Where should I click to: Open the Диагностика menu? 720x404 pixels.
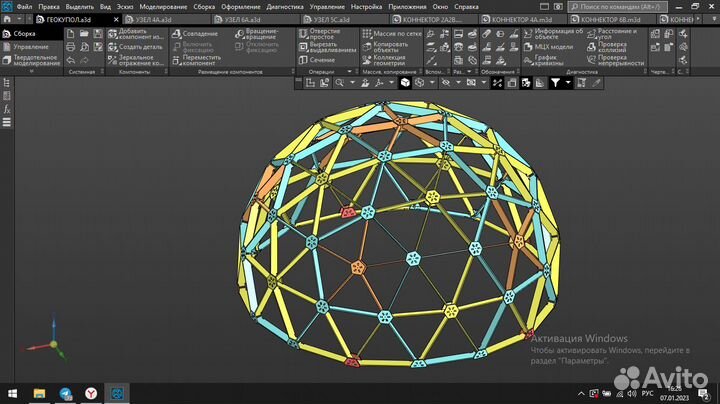click(285, 7)
